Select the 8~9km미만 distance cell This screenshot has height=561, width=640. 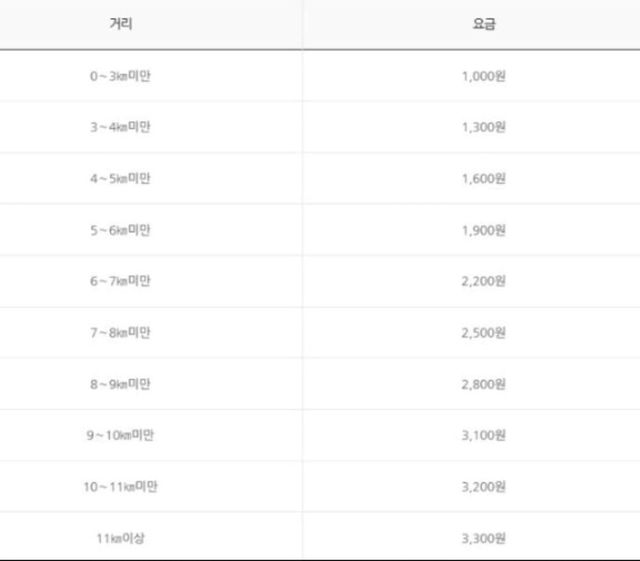[120, 384]
